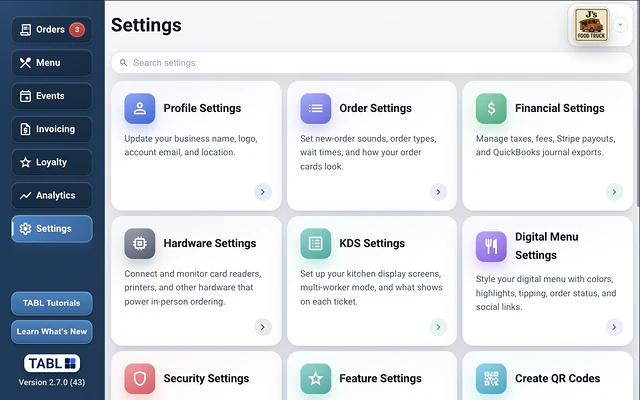This screenshot has width=640, height=400.
Task: Click the Learn What's New button
Action: click(x=51, y=331)
